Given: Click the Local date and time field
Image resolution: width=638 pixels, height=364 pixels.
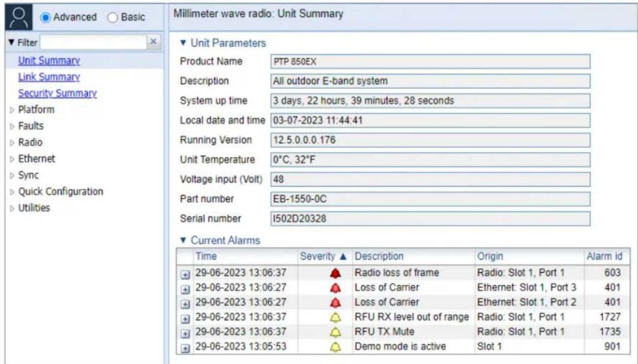Looking at the screenshot, I should click(431, 121).
